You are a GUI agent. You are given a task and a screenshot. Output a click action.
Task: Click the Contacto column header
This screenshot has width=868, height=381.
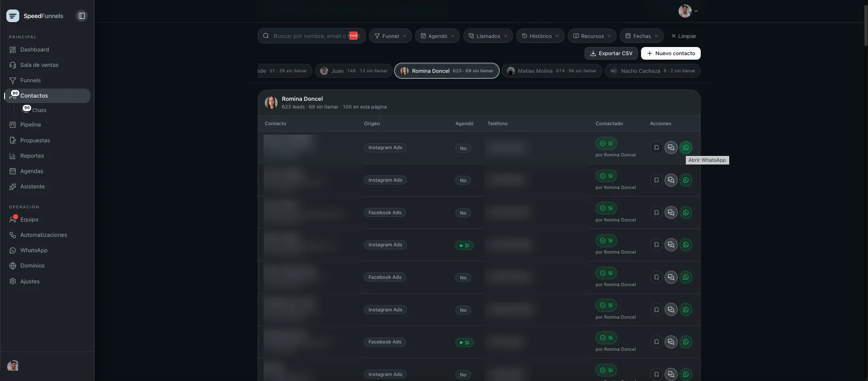(275, 124)
